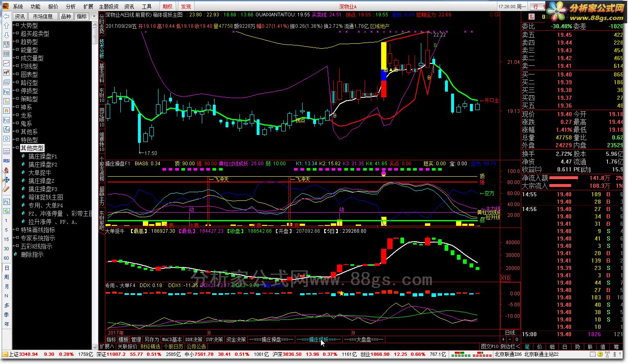Select the 周 weekly period
Screen dimensions: 628x364
[6, 277]
